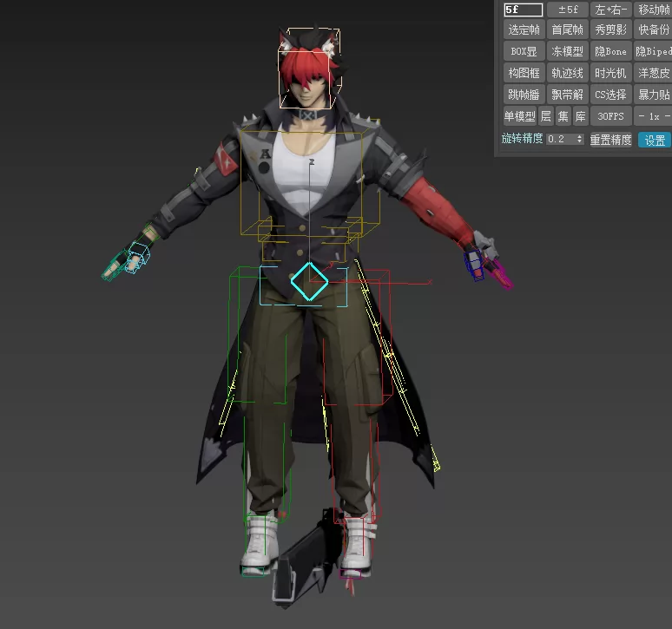The width and height of the screenshot is (672, 629).
Task: Toggle the BOX显 display mode
Action: point(524,52)
